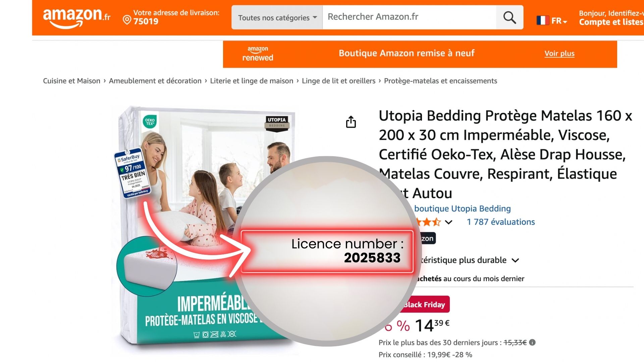The image size is (644, 362).
Task: Expand the caractéristique plus durable chevron
Action: (x=516, y=260)
